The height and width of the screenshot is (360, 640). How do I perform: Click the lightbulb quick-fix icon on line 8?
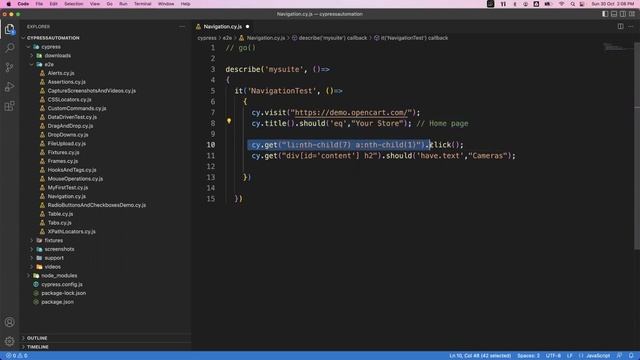(x=229, y=121)
